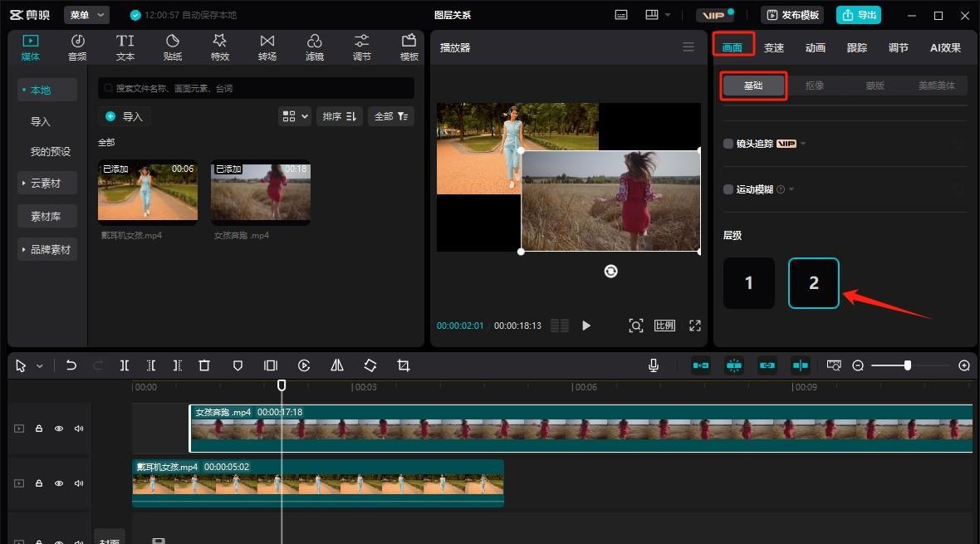The height and width of the screenshot is (544, 980).
Task: Open the 菜单 dropdown
Action: tap(87, 15)
